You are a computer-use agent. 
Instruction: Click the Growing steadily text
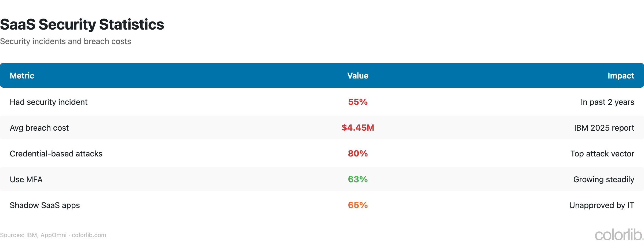604,180
